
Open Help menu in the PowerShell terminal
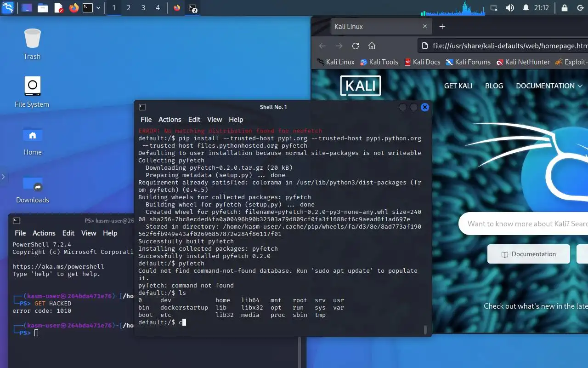[110, 233]
